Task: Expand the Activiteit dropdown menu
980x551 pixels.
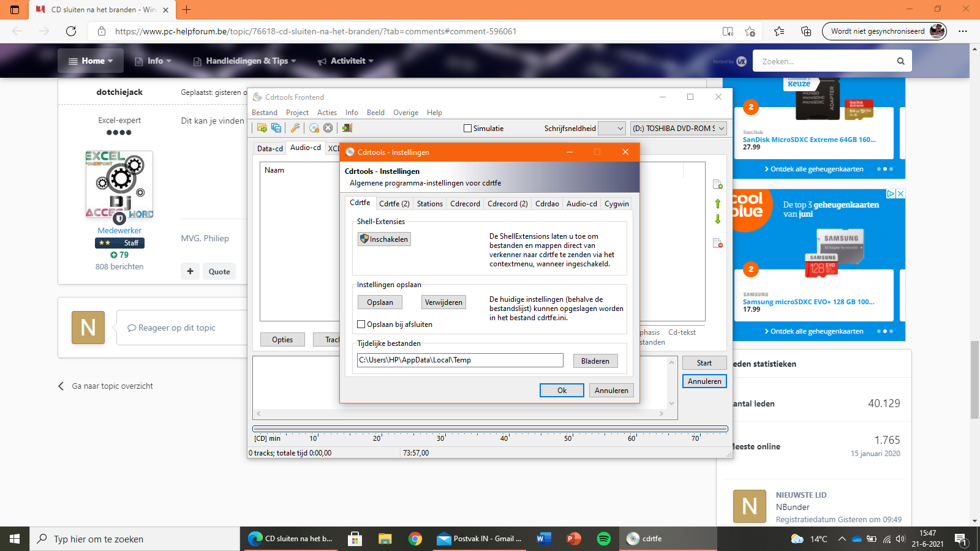Action: [x=345, y=61]
